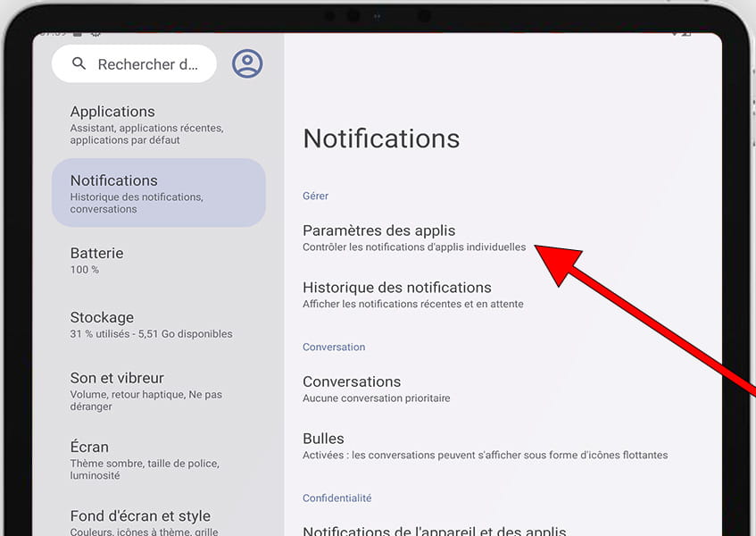This screenshot has width=756, height=536.
Task: Click 'Contrôler les notifications d'applis individuelles' text
Action: [414, 247]
